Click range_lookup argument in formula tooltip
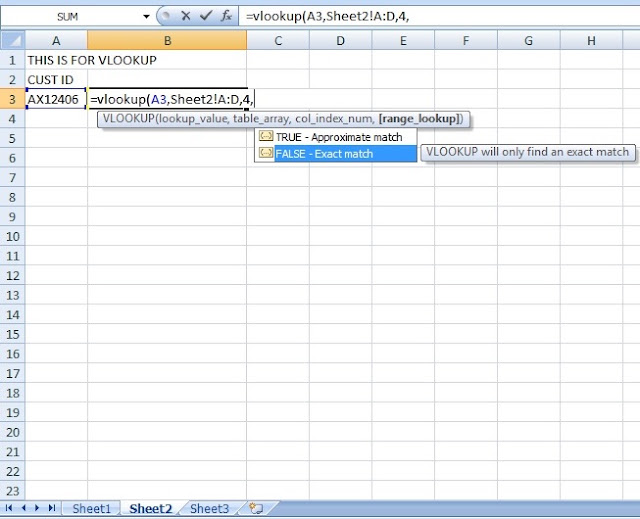The height and width of the screenshot is (519, 640). [x=419, y=119]
